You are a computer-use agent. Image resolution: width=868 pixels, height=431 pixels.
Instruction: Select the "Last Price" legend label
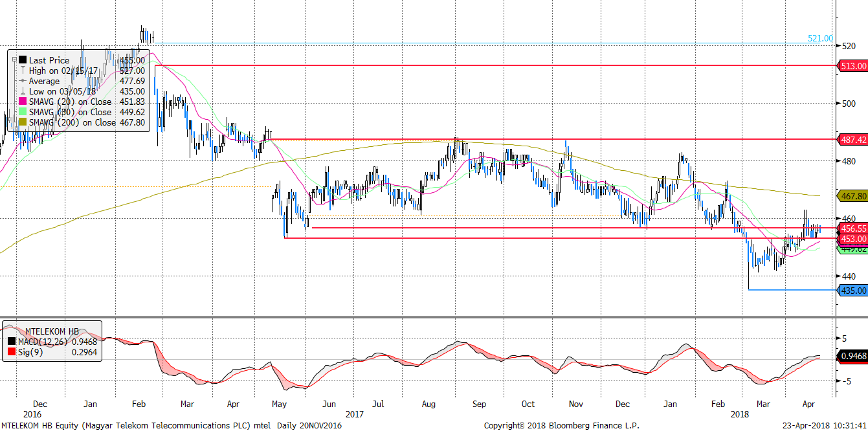pos(49,60)
